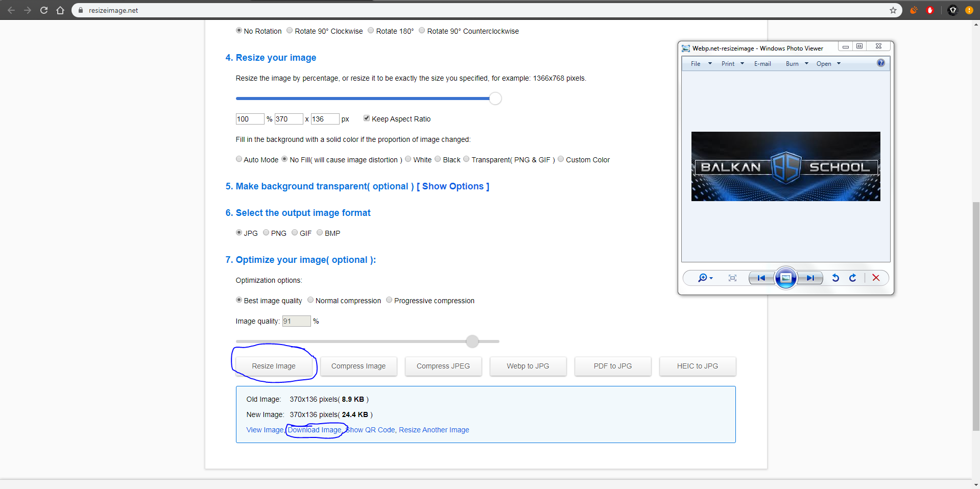The height and width of the screenshot is (489, 980).
Task: Open Photo Viewer help icon
Action: [x=881, y=63]
